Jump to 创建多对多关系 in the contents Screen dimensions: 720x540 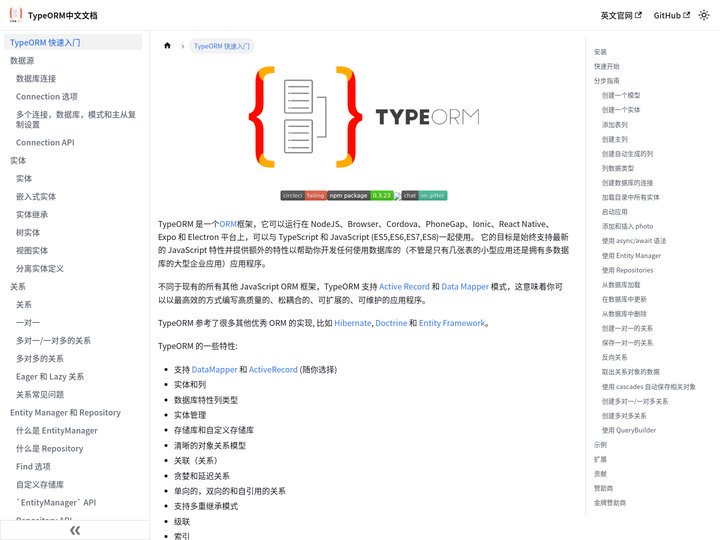point(624,416)
